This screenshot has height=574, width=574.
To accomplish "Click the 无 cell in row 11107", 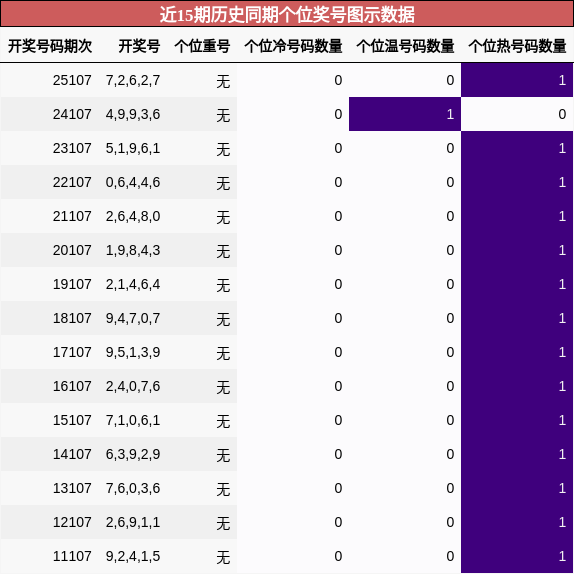I will point(223,558).
